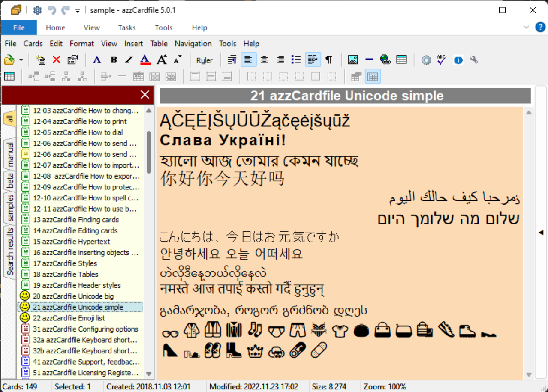The height and width of the screenshot is (392, 548).
Task: Open the gear settings icon in main toolbar
Action: [426, 60]
